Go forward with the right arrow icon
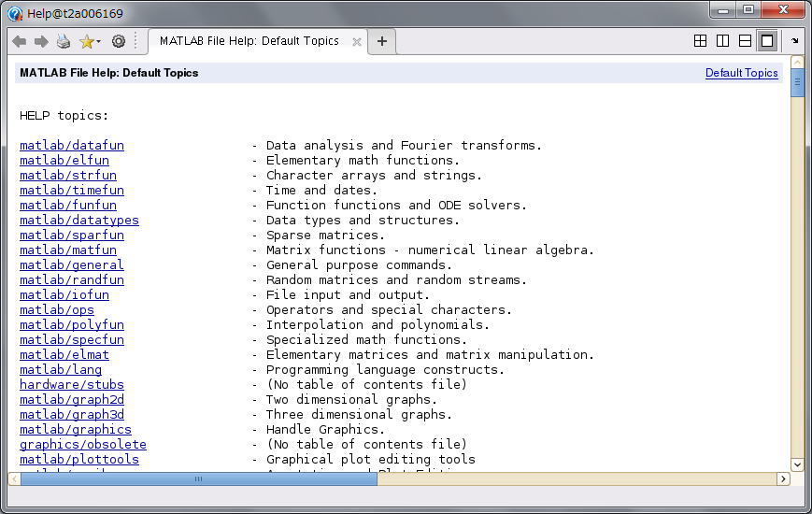Viewport: 812px width, 514px height. [41, 41]
